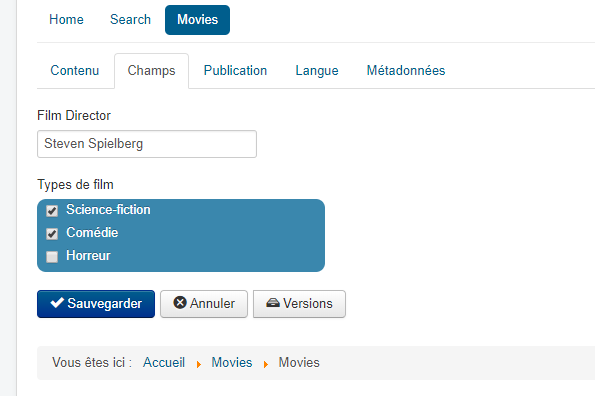This screenshot has width=595, height=396.
Task: Select the Champs tab
Action: click(151, 71)
